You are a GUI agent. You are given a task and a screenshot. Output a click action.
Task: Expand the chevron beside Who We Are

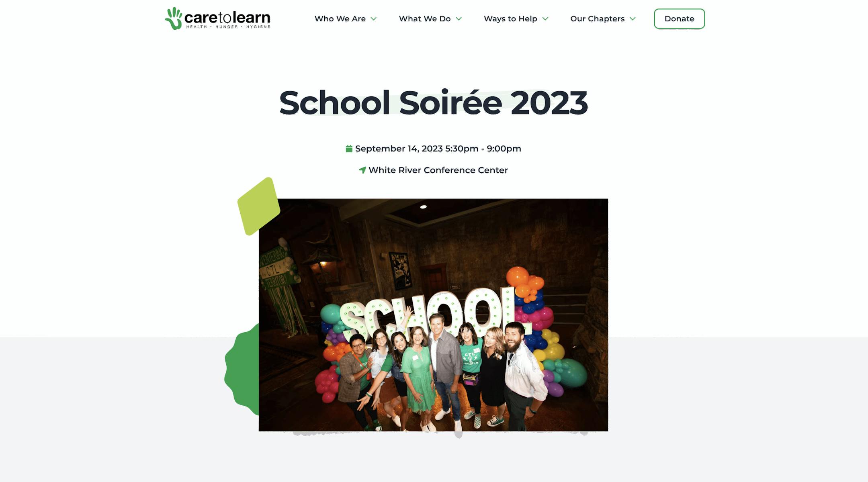click(x=374, y=19)
